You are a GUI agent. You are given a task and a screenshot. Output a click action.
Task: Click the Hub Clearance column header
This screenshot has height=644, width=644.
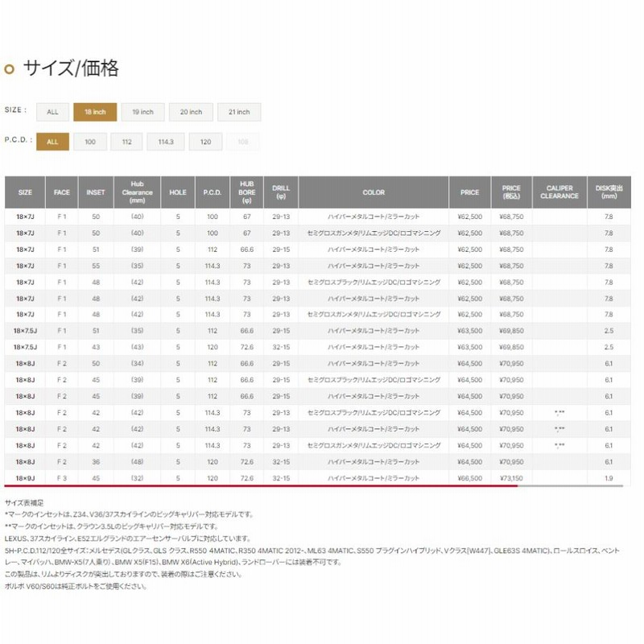(x=137, y=192)
